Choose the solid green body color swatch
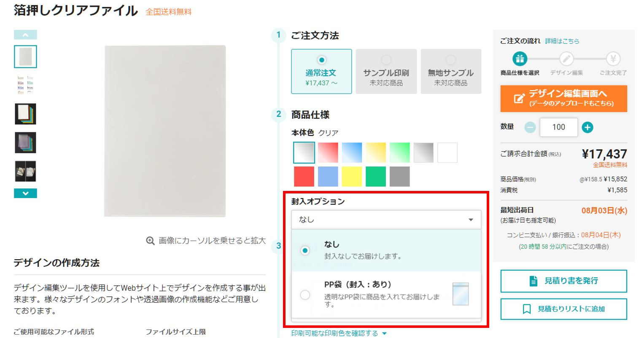The height and width of the screenshot is (338, 644). click(376, 177)
